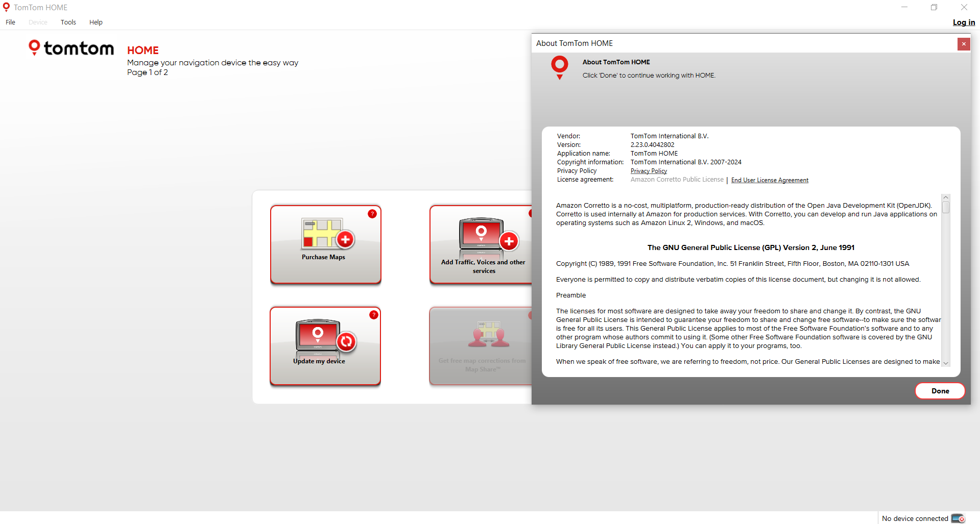Click the license text scrollbar down arrow
Image resolution: width=980 pixels, height=524 pixels.
[x=945, y=363]
